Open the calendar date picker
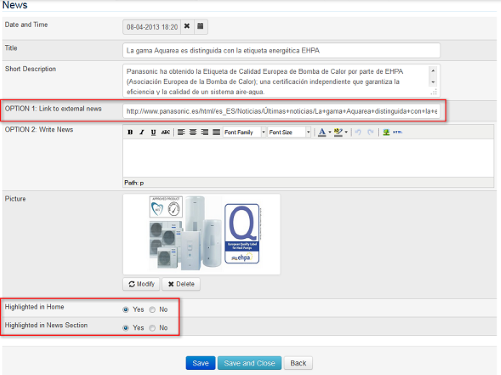The image size is (501, 375). pos(200,26)
